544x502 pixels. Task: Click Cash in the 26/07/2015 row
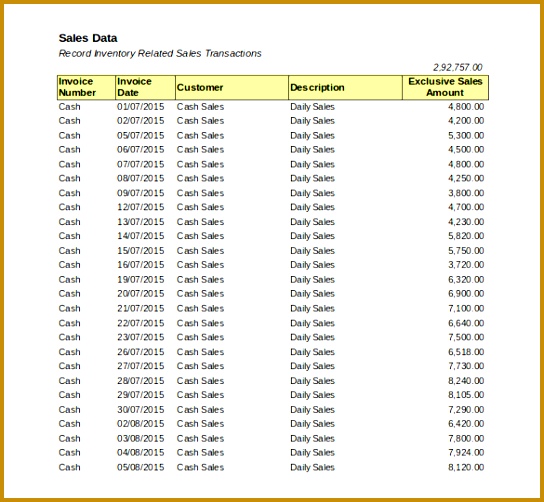click(69, 352)
